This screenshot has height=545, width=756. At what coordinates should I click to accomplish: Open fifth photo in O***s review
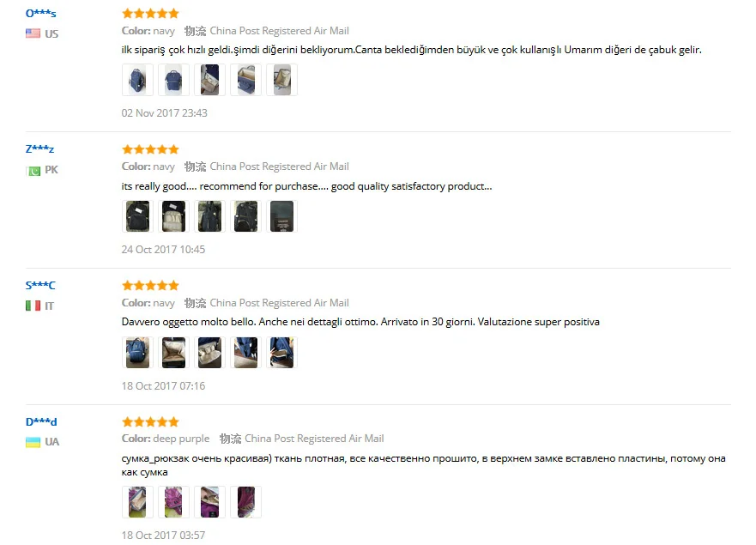tap(282, 80)
